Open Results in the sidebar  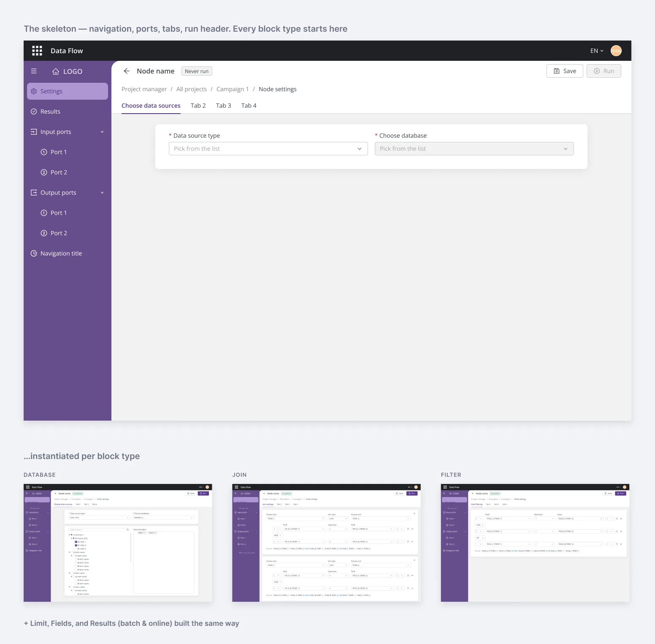68,111
